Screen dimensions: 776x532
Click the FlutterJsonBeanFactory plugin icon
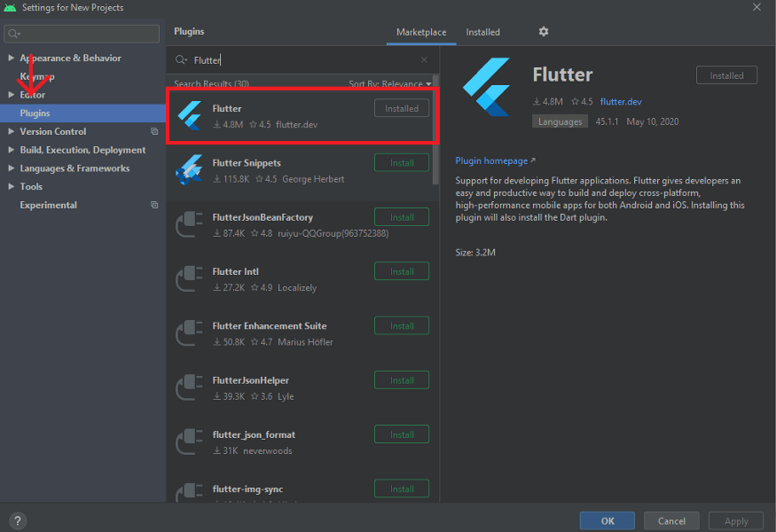(x=190, y=224)
